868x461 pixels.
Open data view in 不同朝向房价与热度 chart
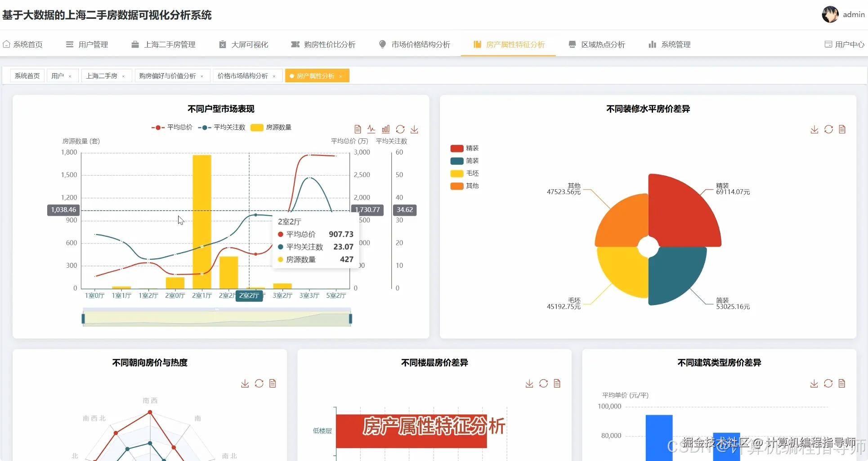coord(273,383)
